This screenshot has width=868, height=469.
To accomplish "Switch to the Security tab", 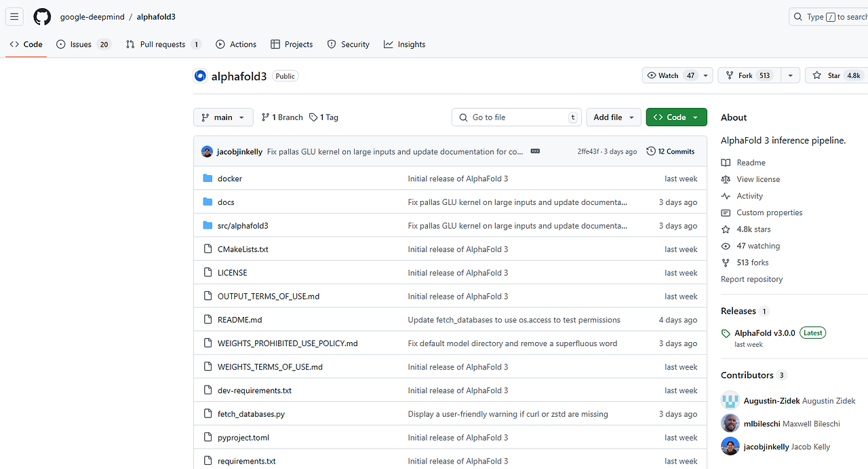I will [x=349, y=44].
